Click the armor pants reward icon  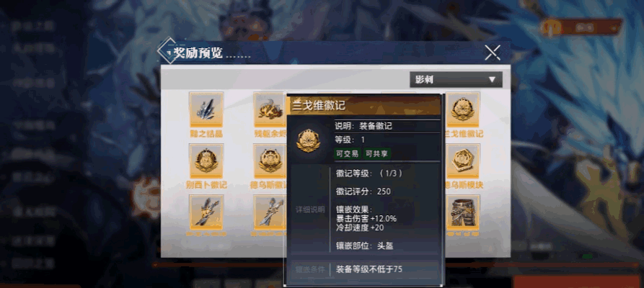pyautogui.click(x=463, y=212)
